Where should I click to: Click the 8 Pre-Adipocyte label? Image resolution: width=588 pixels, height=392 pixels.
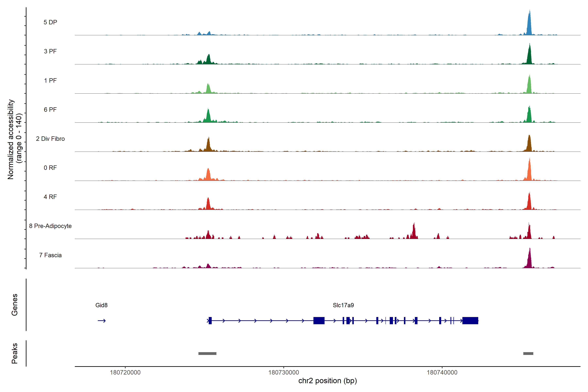click(50, 226)
